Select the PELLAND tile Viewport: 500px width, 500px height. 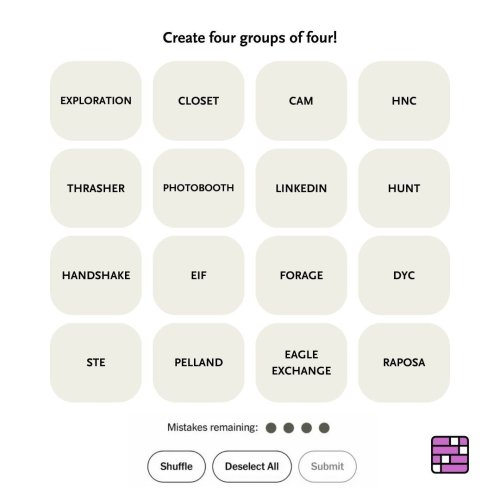(198, 362)
